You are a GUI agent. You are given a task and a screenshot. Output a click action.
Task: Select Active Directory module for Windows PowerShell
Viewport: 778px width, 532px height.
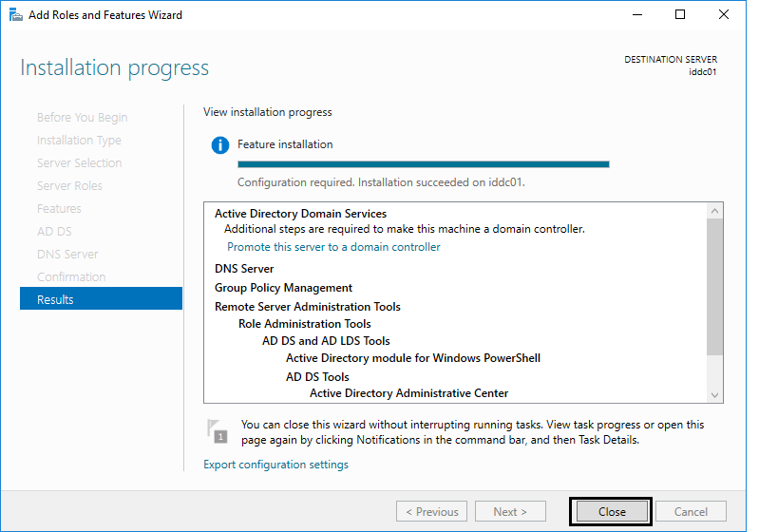click(413, 358)
